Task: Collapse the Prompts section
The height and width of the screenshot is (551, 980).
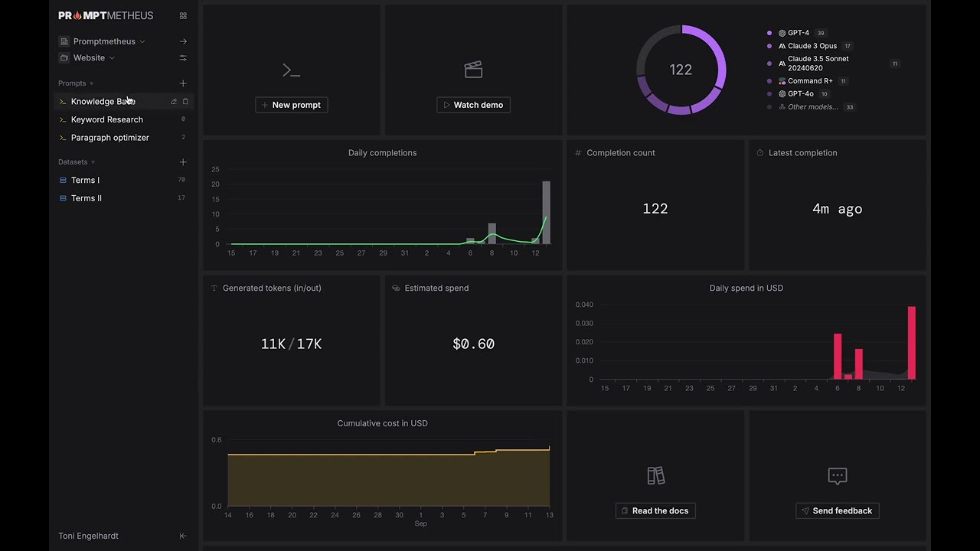Action: (91, 83)
